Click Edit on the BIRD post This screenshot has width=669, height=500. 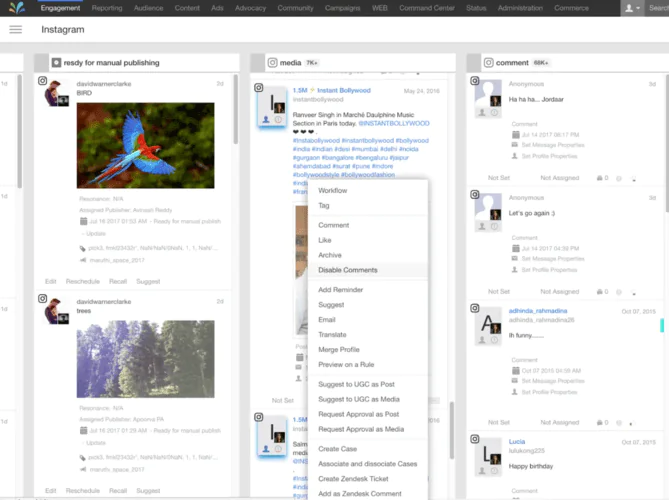coord(50,281)
